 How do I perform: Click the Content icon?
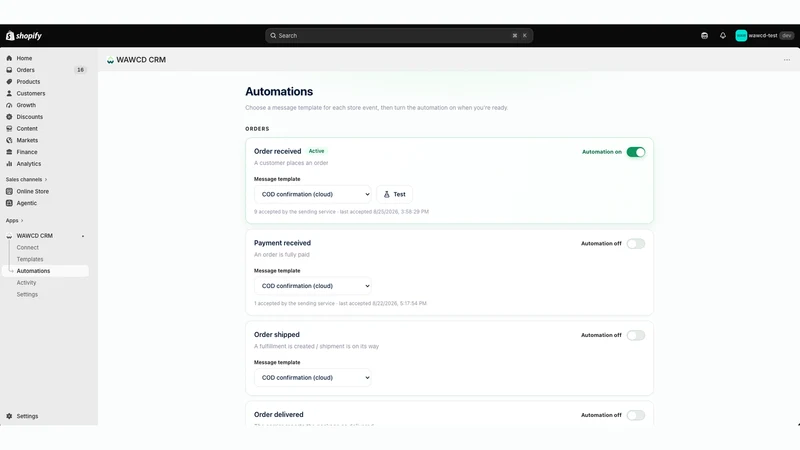point(9,129)
